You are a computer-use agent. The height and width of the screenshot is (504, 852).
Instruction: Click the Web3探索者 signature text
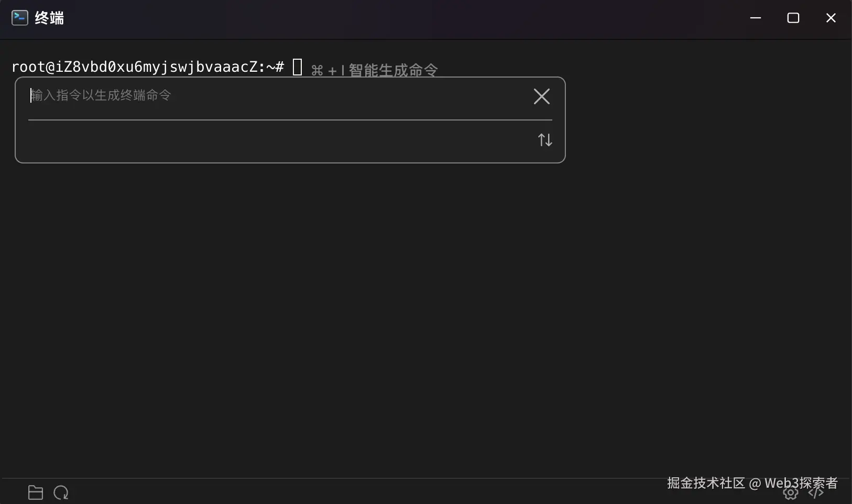[801, 484]
